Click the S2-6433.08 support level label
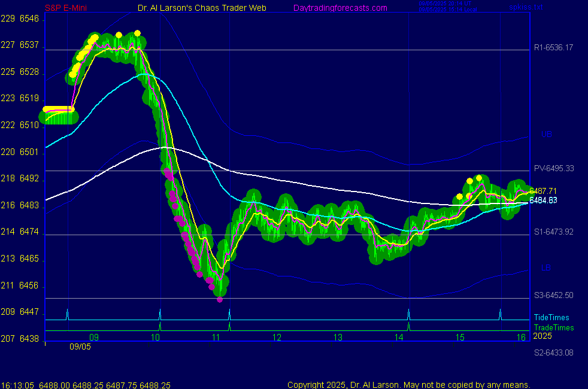This screenshot has height=389, width=588. [554, 352]
